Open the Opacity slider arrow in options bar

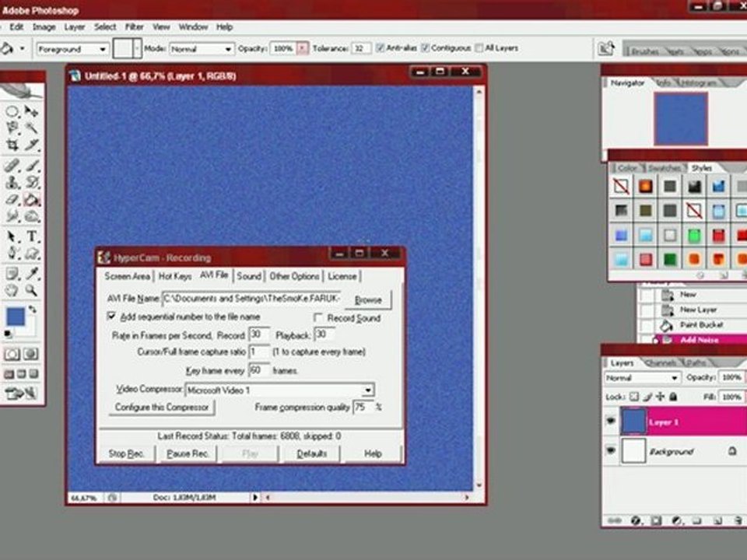tap(303, 48)
